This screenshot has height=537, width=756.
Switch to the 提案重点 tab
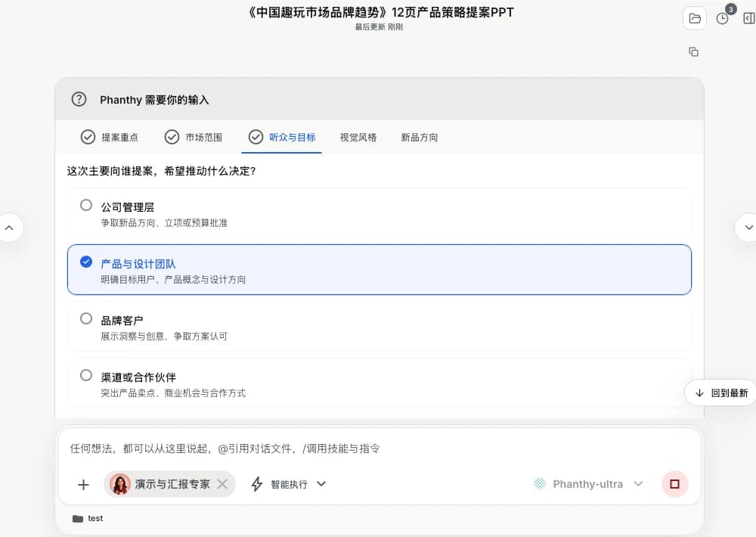click(110, 137)
